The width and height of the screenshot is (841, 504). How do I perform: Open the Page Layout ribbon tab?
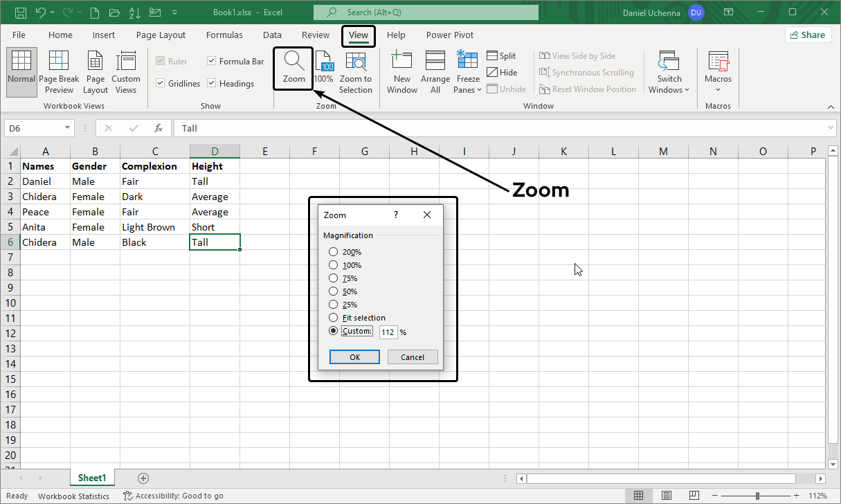click(161, 35)
